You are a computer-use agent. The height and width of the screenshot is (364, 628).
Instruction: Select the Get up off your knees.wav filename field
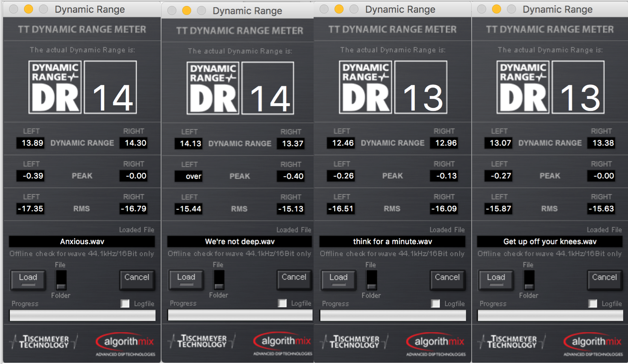[550, 241]
